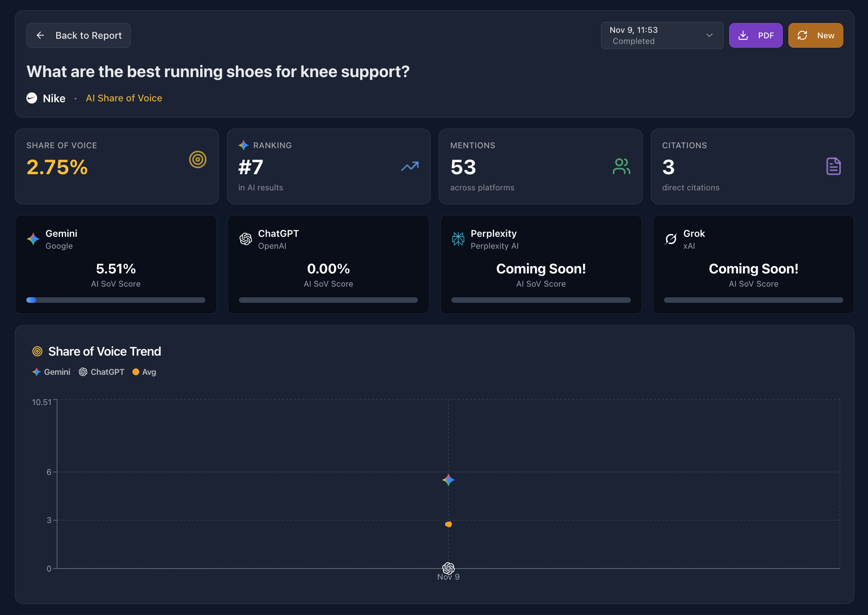This screenshot has height=615, width=868.
Task: Click the Gemini card title
Action: click(x=61, y=233)
